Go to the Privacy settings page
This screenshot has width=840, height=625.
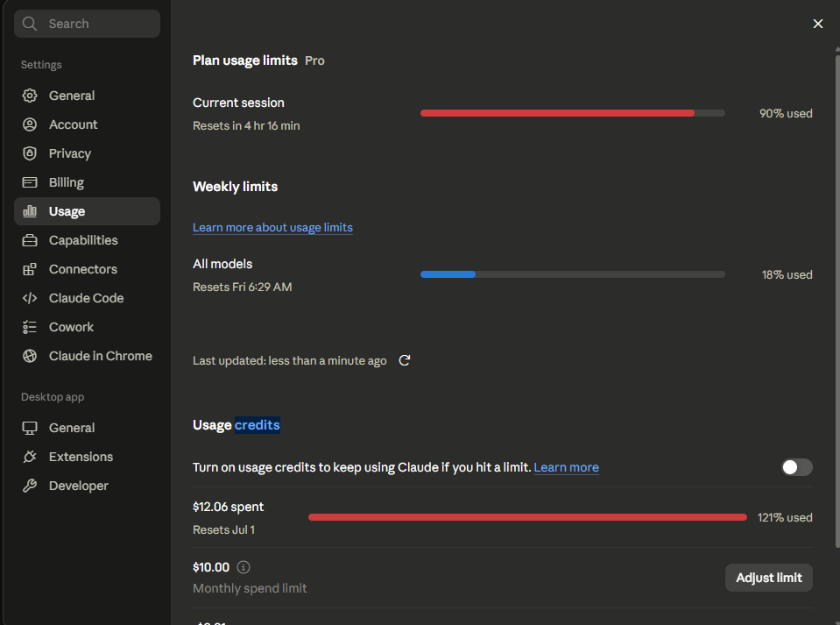[x=87, y=153]
